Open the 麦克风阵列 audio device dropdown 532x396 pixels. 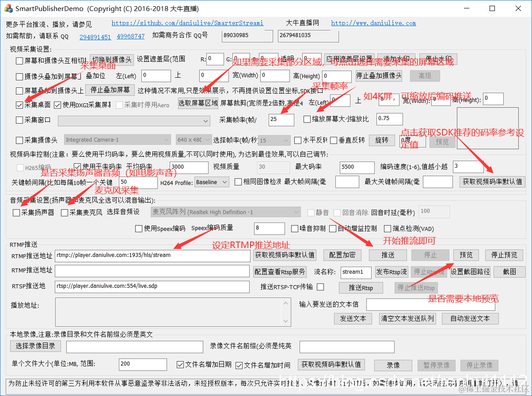(x=226, y=212)
